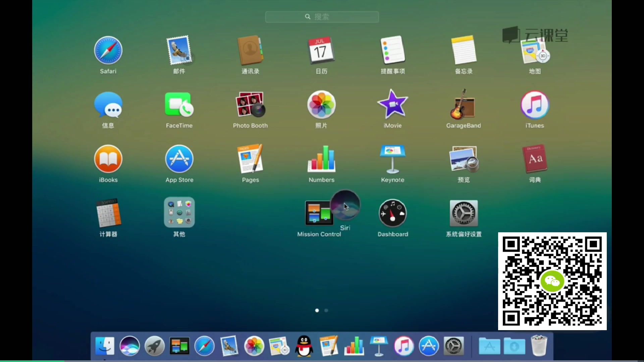Open Photos from the Dock
644x362 pixels.
[254, 346]
